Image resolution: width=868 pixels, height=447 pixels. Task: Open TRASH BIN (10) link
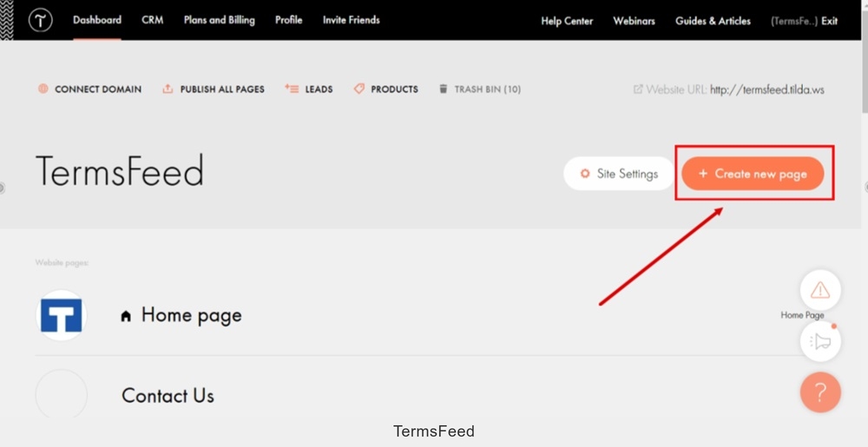(x=488, y=89)
